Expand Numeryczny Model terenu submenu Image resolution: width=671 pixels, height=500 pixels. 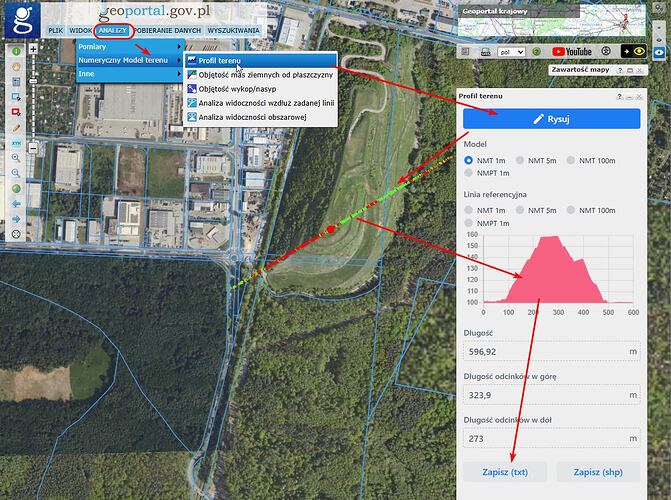(x=130, y=60)
